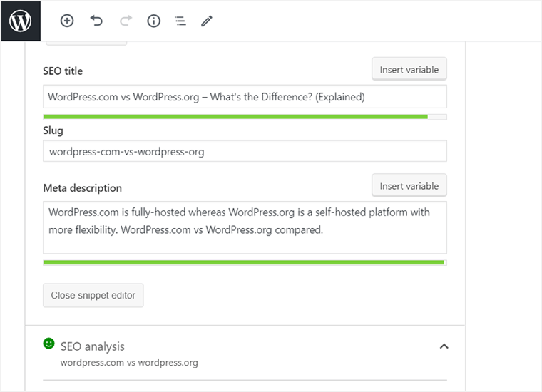Close the snippet editor
The height and width of the screenshot is (392, 542).
tap(93, 295)
